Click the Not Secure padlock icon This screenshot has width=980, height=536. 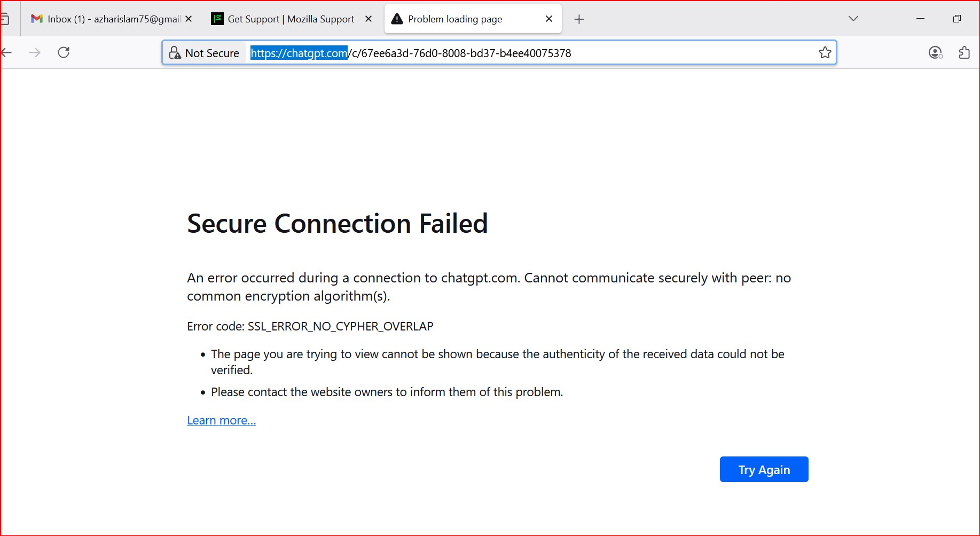click(175, 53)
